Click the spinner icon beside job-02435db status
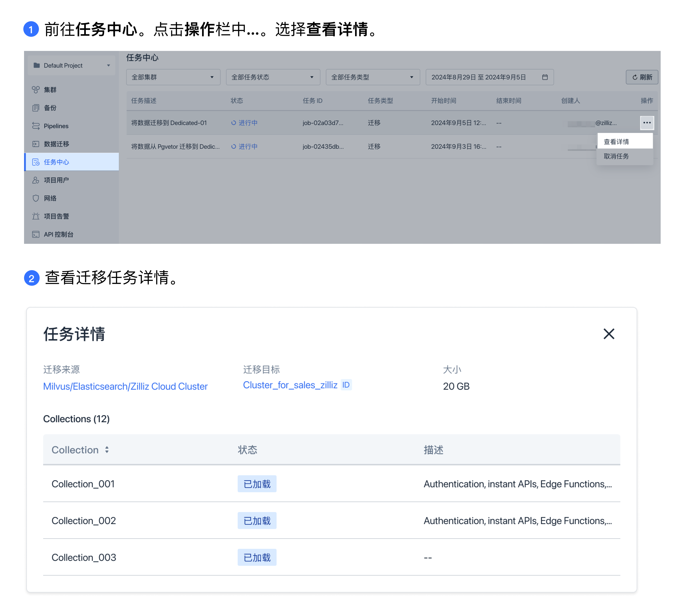Screen dimensions: 684x616 pyautogui.click(x=233, y=147)
